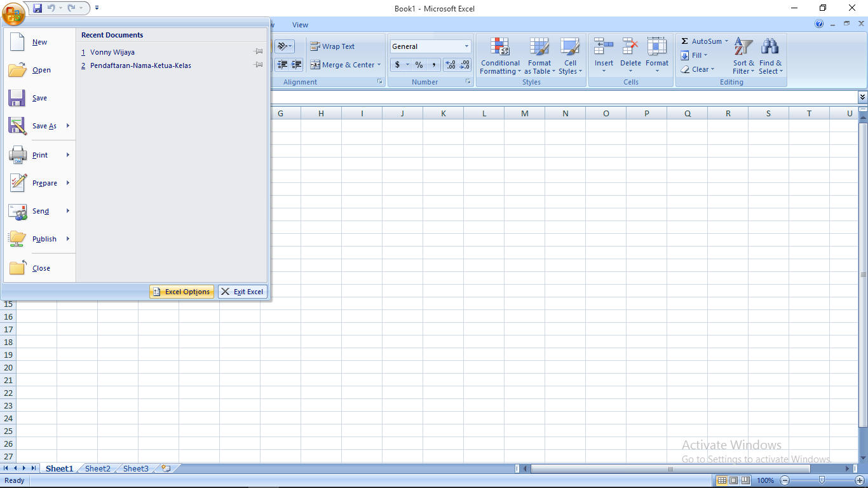Switch to Page Break Preview
The width and height of the screenshot is (868, 488).
[x=745, y=480]
